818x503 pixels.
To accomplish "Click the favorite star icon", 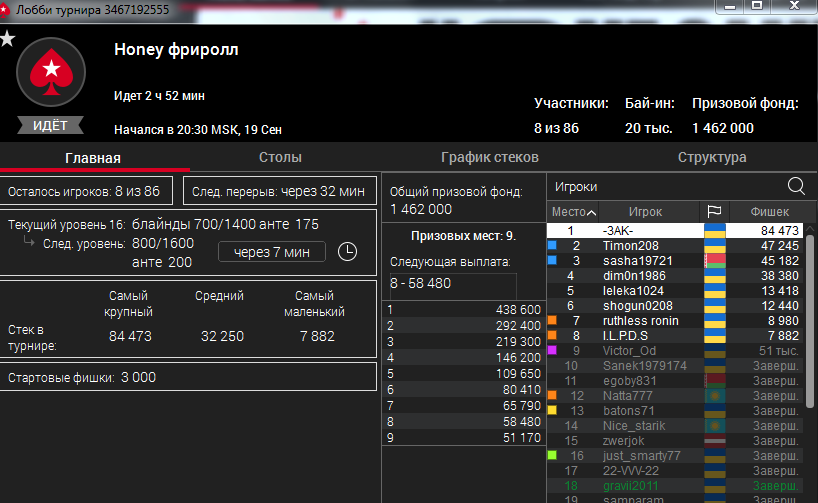I will pyautogui.click(x=8, y=38).
